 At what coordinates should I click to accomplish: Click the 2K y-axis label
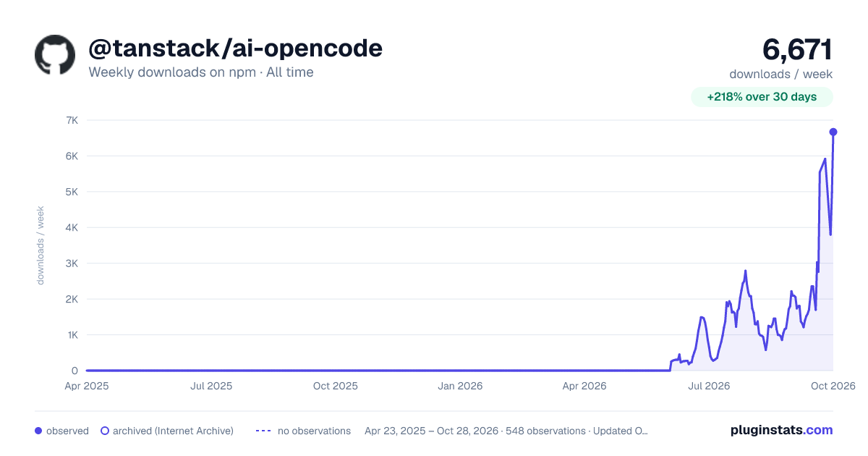point(72,299)
